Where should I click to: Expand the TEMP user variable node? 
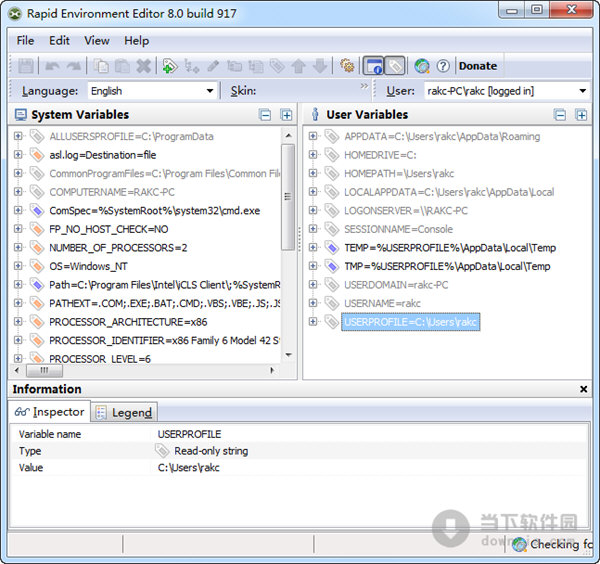point(313,247)
